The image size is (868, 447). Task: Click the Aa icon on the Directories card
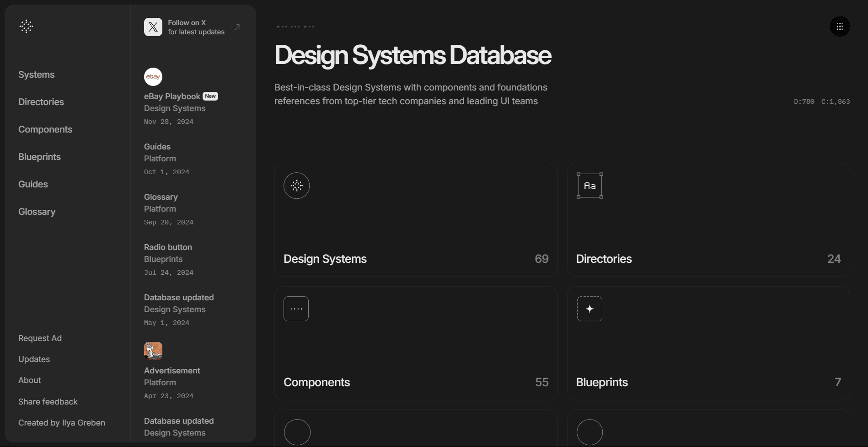[x=589, y=186]
